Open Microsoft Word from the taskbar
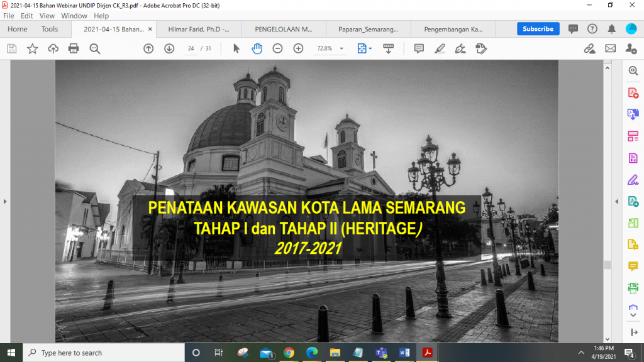 coord(404,353)
